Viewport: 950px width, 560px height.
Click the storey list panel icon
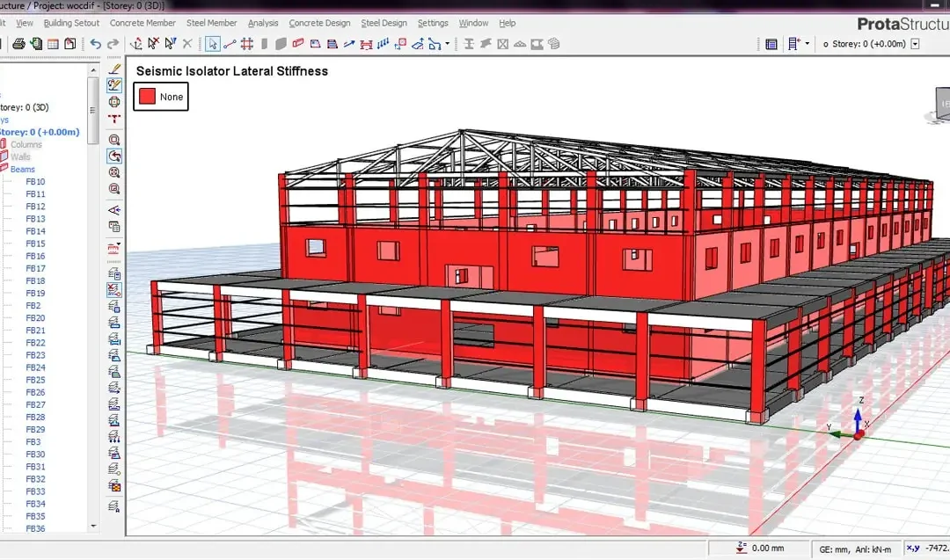(x=771, y=44)
